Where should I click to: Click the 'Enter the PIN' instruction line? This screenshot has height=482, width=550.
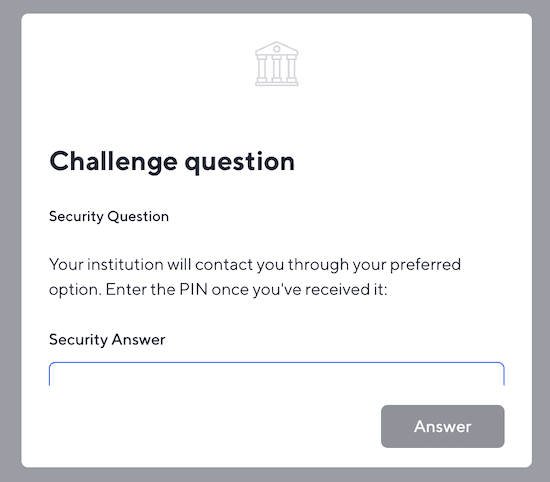[x=218, y=290]
